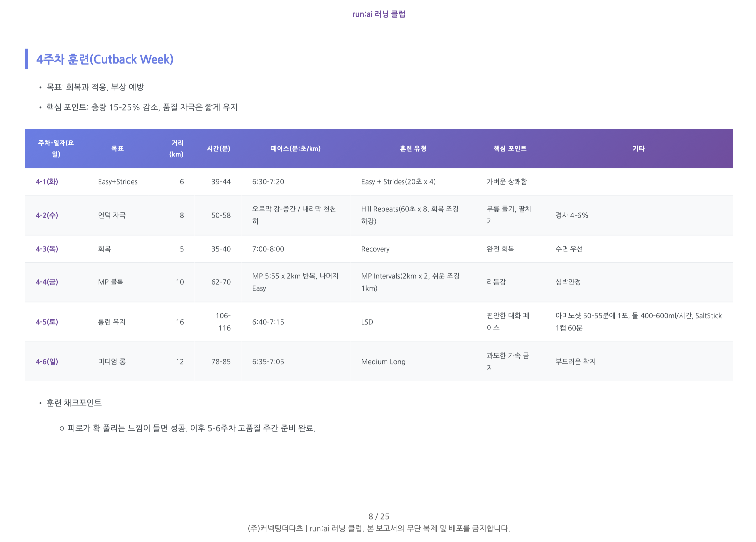Click the 페이스(분:초/km) column header
The height and width of the screenshot is (542, 756).
tap(295, 149)
